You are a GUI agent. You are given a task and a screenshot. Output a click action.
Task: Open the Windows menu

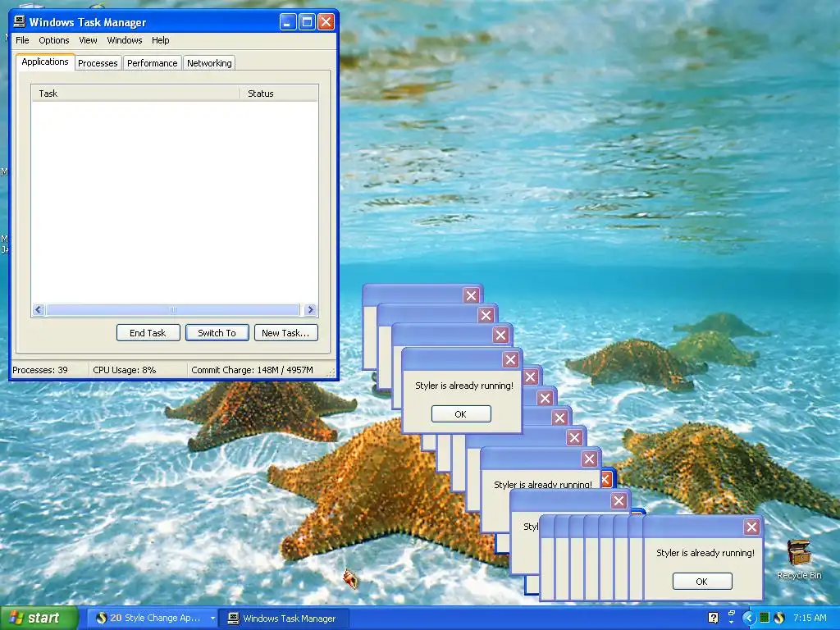pyautogui.click(x=125, y=40)
